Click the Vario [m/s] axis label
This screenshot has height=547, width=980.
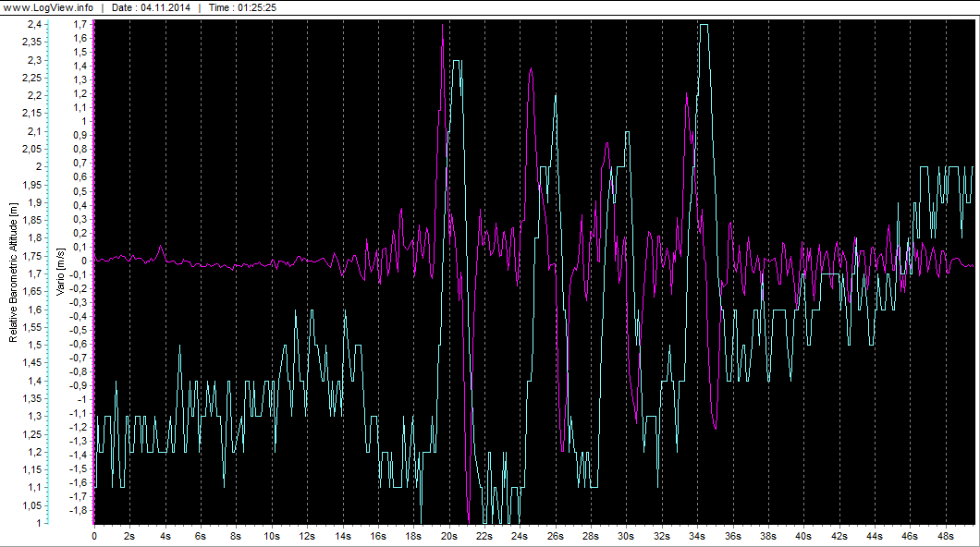61,273
